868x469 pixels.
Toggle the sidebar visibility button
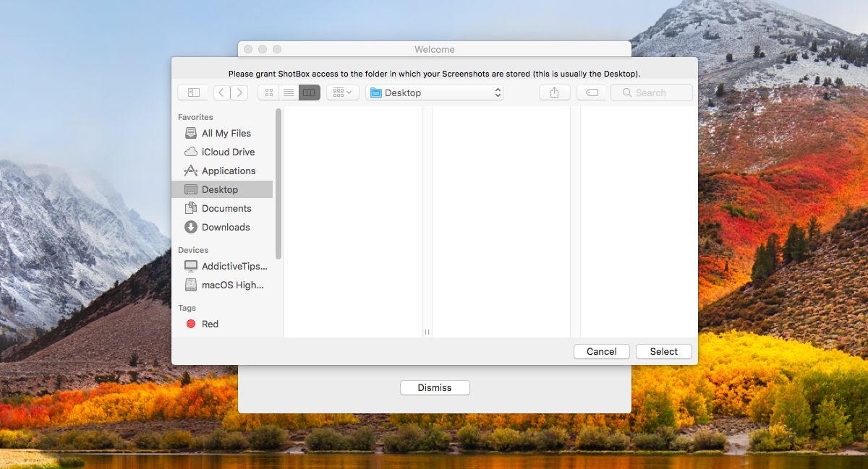(193, 92)
